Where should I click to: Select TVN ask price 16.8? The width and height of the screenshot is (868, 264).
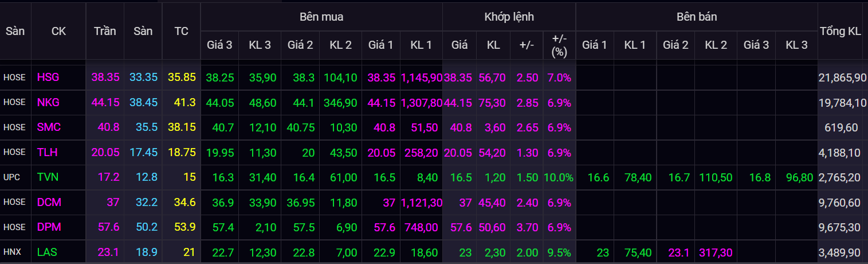click(x=759, y=177)
